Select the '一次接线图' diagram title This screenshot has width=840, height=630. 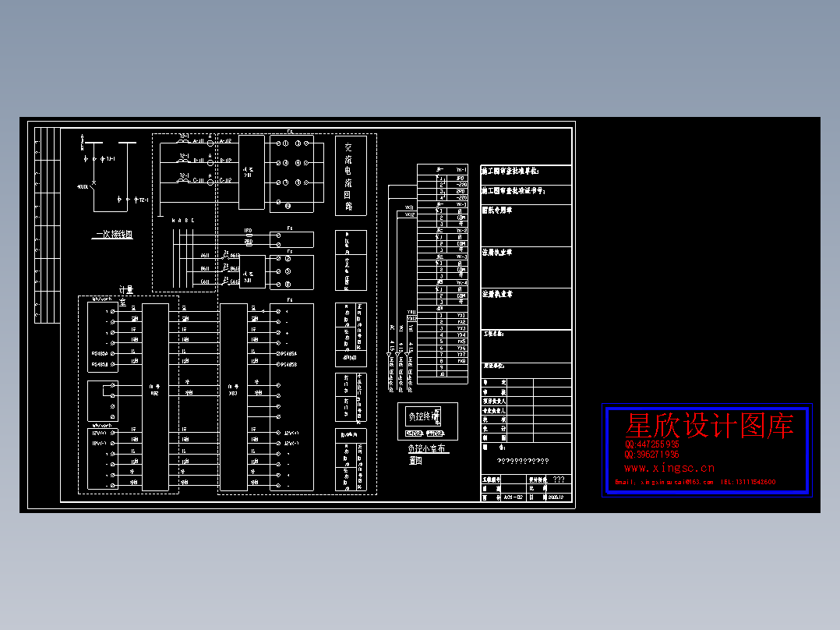pyautogui.click(x=114, y=235)
